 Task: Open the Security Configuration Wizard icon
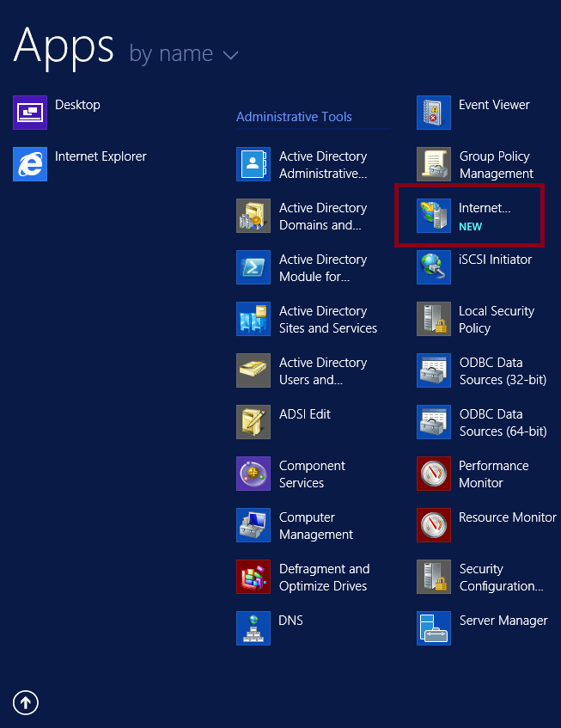click(434, 576)
